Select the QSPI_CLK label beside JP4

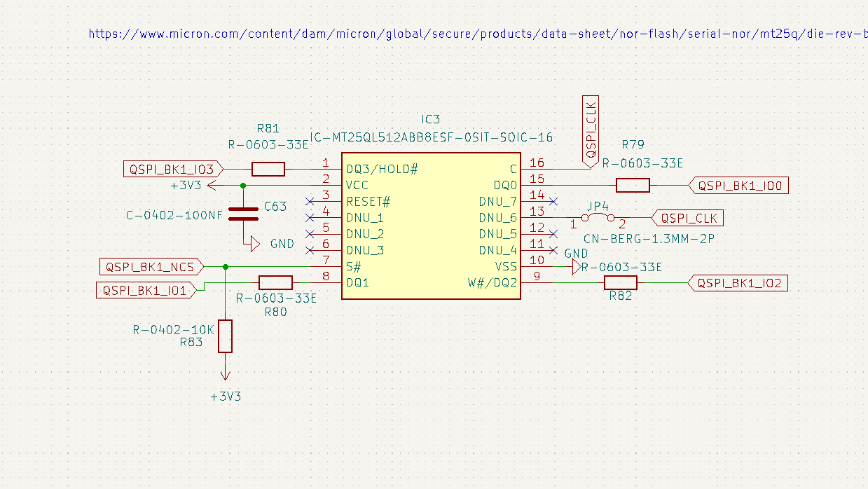(687, 218)
